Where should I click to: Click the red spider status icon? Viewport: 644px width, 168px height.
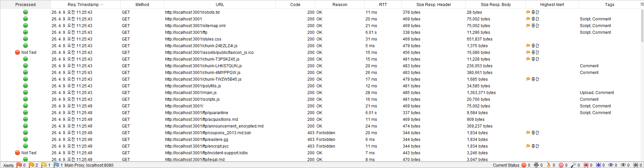(586, 165)
